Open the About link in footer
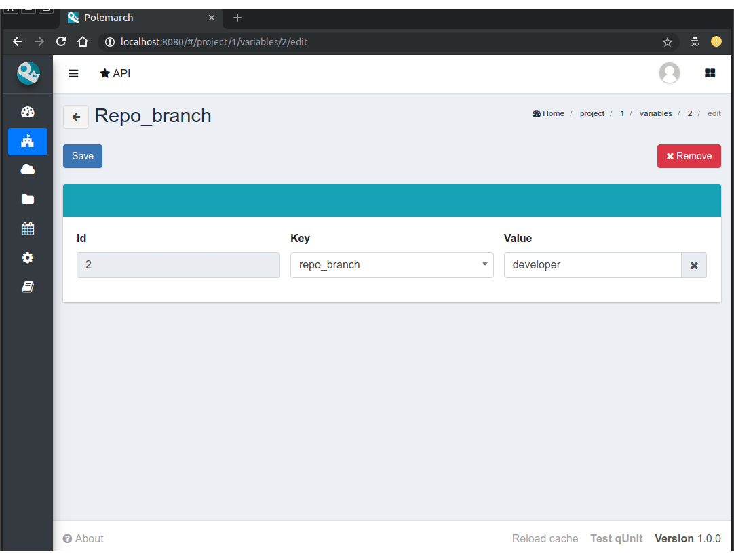This screenshot has width=734, height=560. pyautogui.click(x=83, y=538)
